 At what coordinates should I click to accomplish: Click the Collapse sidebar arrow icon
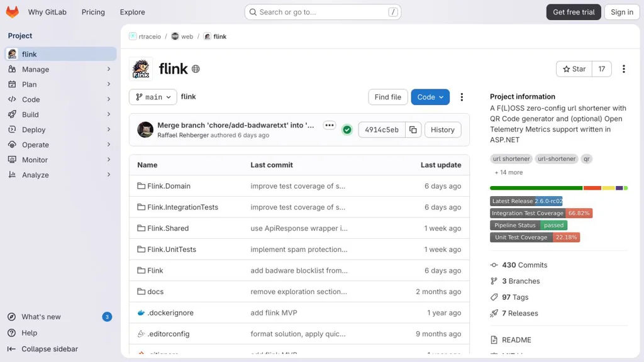pyautogui.click(x=11, y=349)
